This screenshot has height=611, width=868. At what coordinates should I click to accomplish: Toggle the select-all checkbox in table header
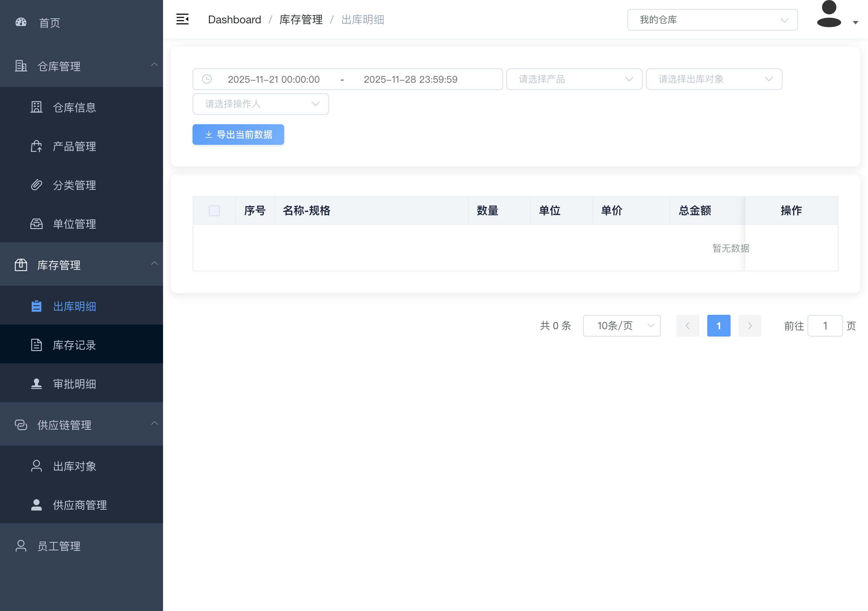pos(214,210)
